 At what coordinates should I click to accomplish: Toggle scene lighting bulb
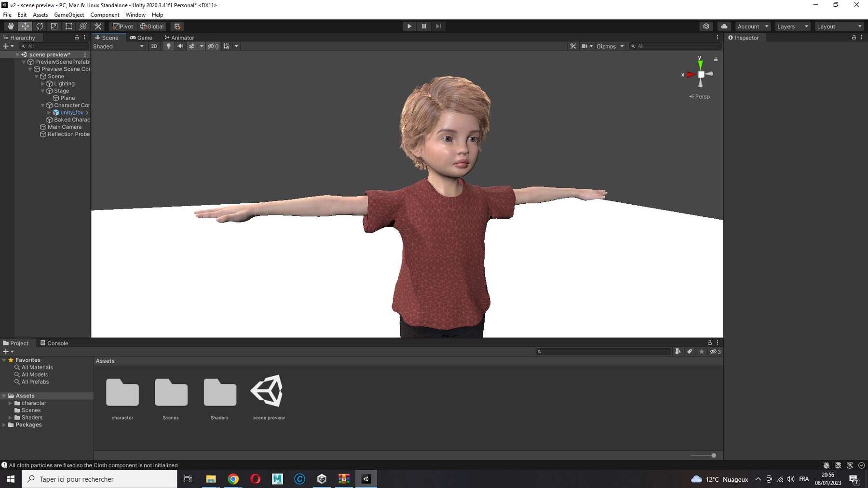click(x=168, y=46)
